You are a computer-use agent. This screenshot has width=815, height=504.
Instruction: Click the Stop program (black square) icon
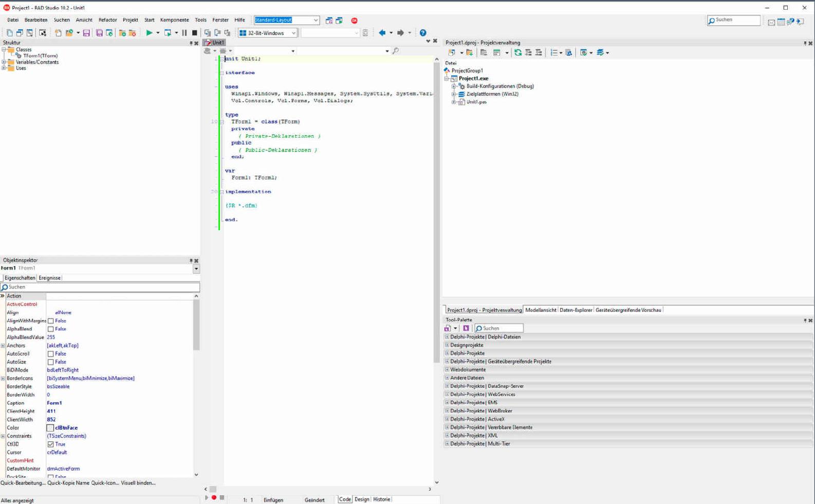coord(194,33)
